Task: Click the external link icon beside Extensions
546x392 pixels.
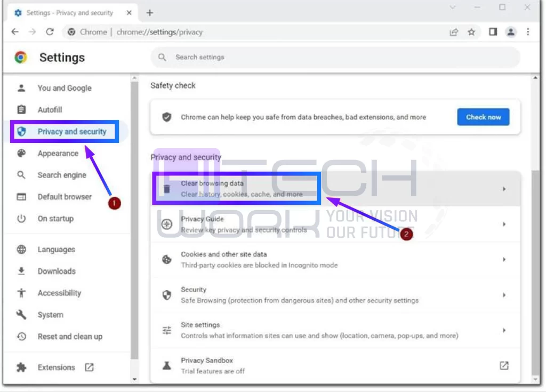Action: [x=89, y=367]
